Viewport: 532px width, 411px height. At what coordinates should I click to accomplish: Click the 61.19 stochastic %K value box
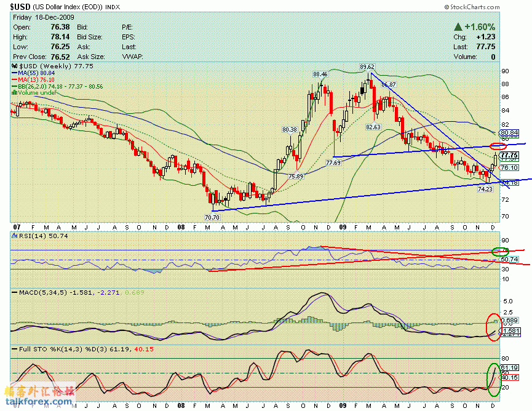point(509,367)
